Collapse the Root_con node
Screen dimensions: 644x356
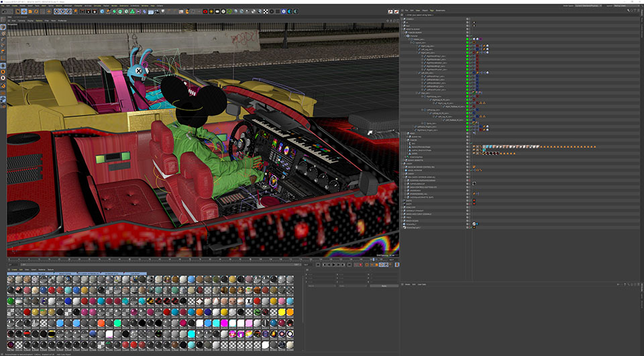411,43
